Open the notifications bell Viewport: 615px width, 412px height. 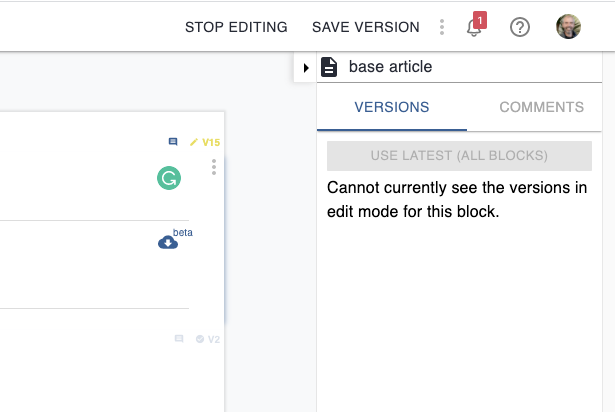coord(473,28)
